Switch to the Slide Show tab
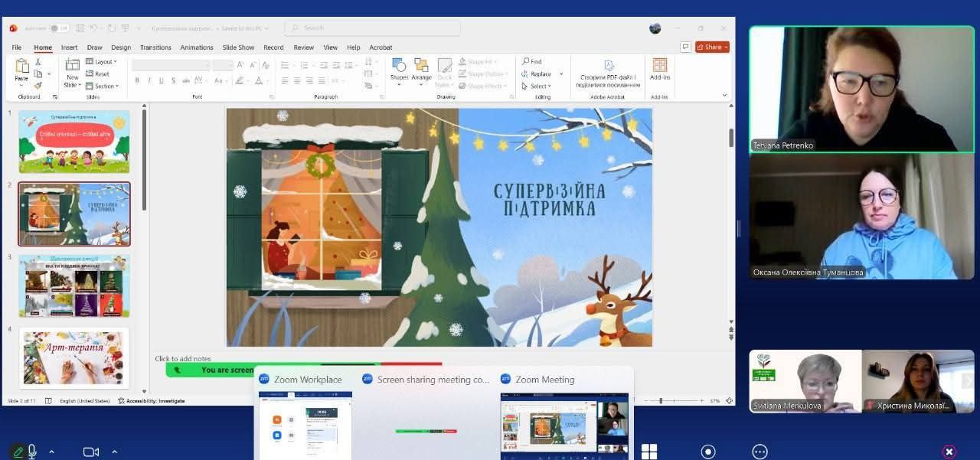The height and width of the screenshot is (460, 980). pyautogui.click(x=238, y=47)
